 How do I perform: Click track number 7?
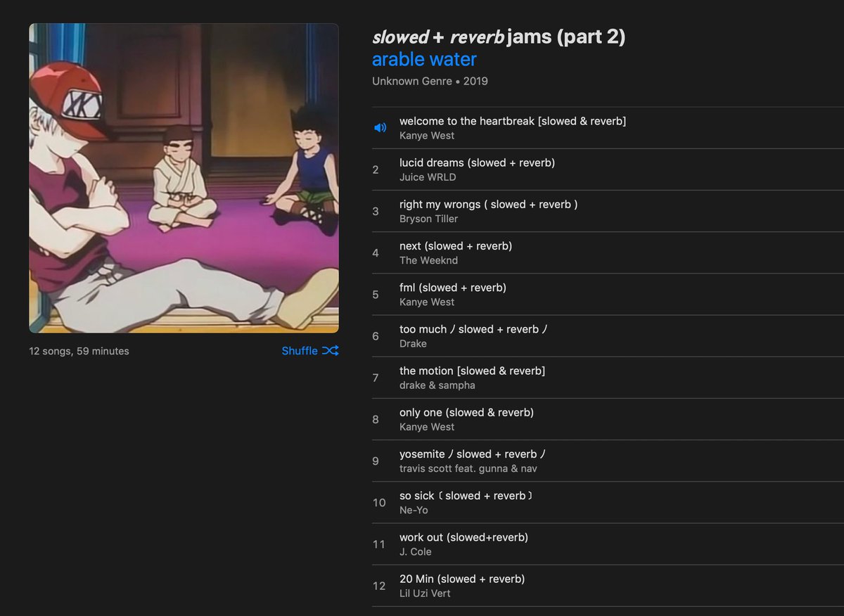376,378
